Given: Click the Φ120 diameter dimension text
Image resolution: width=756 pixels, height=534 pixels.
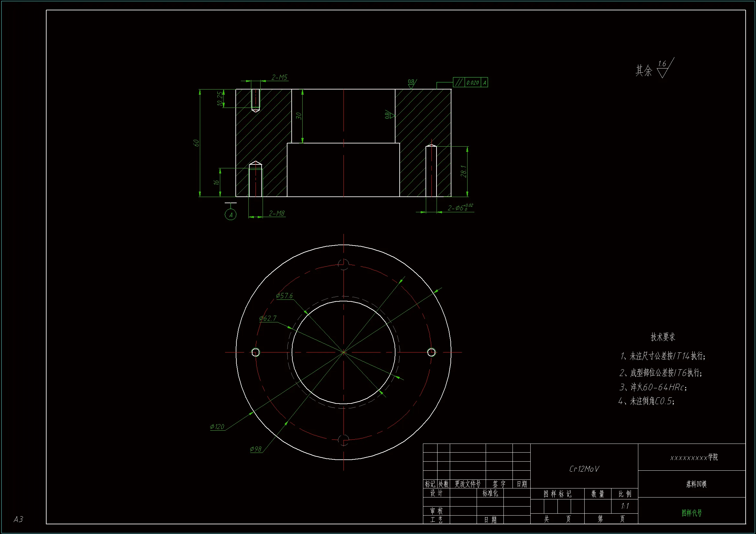Looking at the screenshot, I should pyautogui.click(x=217, y=427).
